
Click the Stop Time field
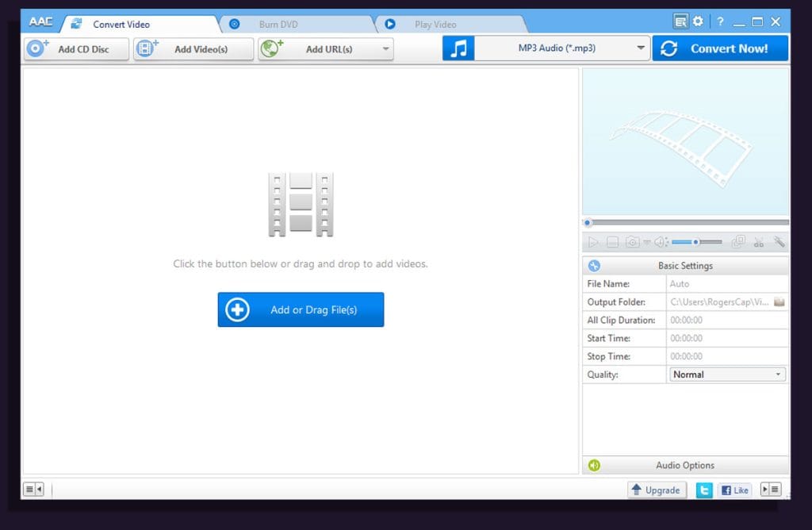tap(727, 356)
